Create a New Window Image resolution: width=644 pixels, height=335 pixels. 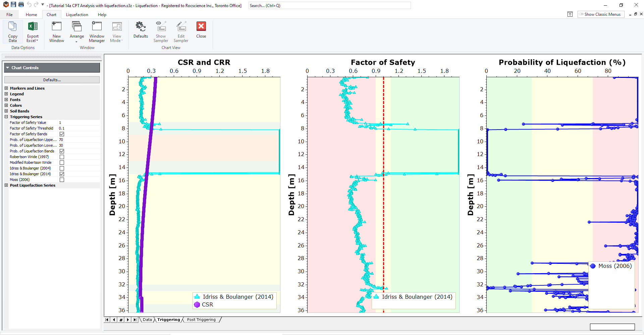pyautogui.click(x=56, y=32)
